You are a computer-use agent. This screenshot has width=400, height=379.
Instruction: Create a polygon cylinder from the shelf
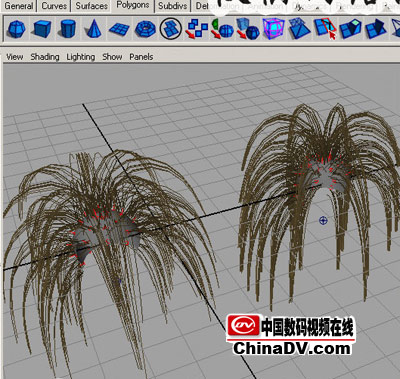[68, 29]
